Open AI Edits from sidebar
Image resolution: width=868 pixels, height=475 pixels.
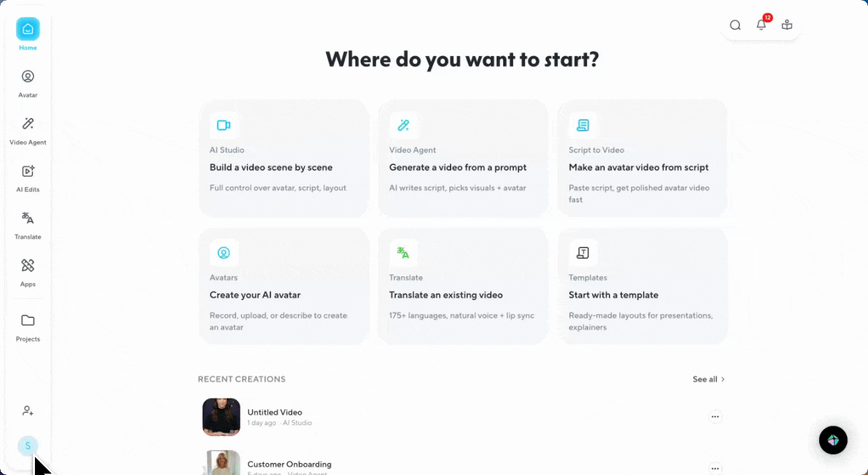pyautogui.click(x=28, y=177)
